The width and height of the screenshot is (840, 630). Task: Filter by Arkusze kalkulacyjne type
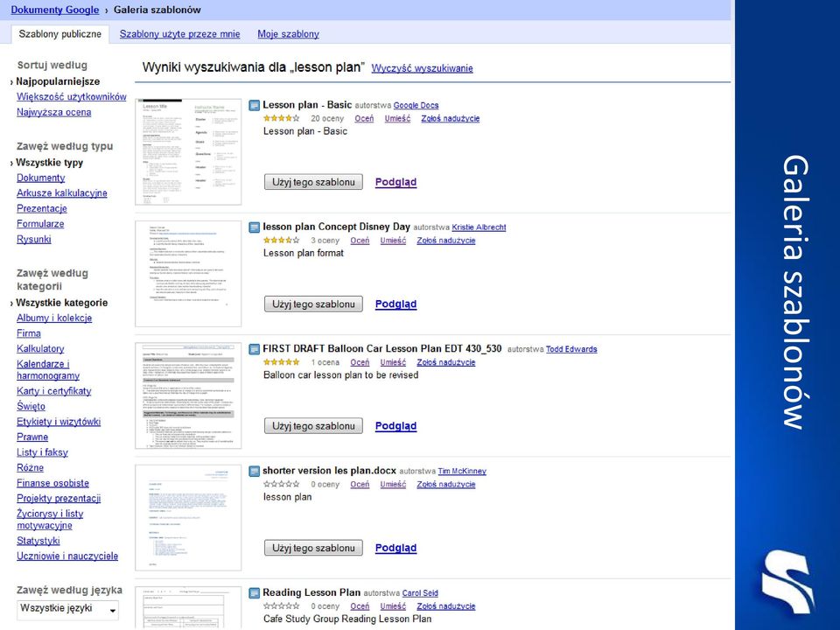point(61,193)
